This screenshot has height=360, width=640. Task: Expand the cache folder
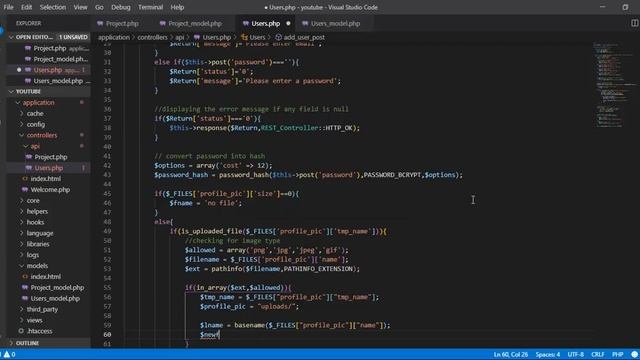[x=35, y=113]
